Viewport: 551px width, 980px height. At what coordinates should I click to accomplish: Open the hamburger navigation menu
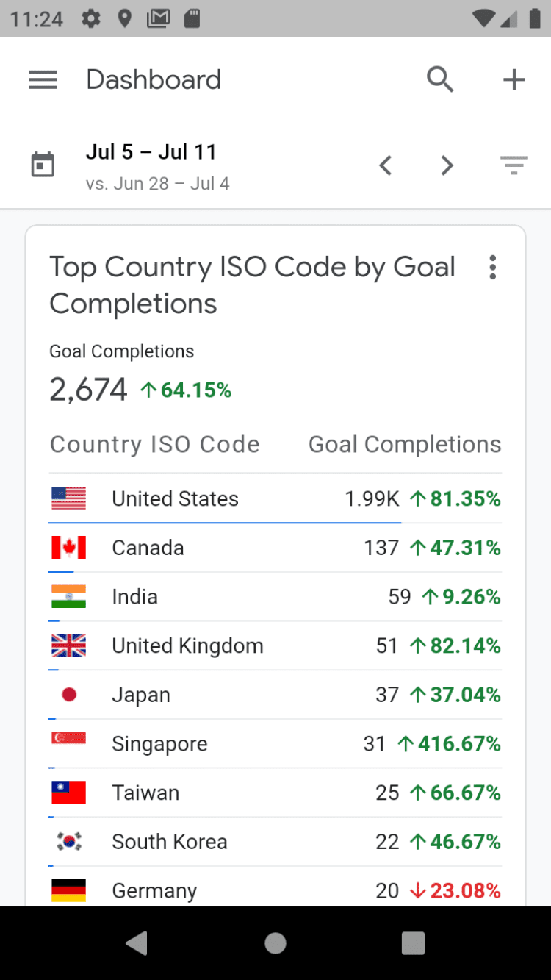click(x=43, y=79)
